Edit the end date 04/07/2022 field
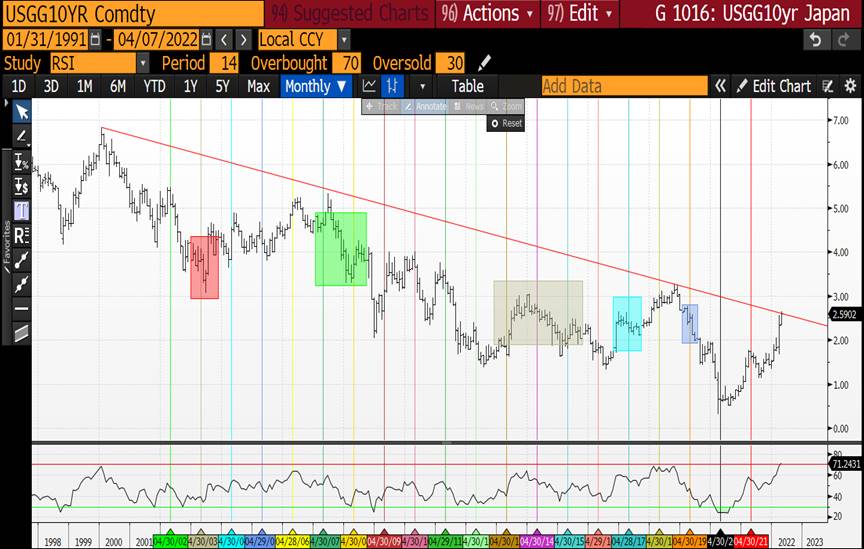Image resolution: width=864 pixels, height=549 pixels. point(158,40)
